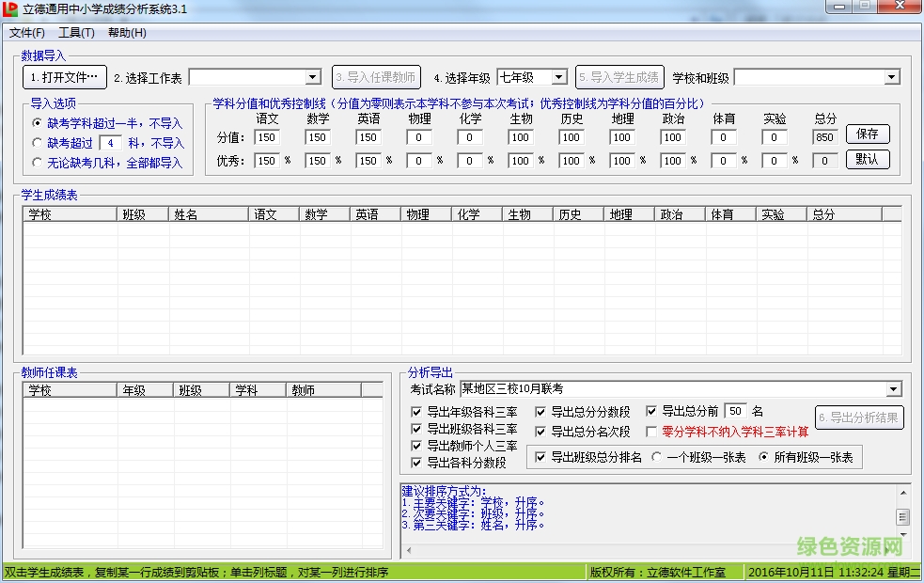Image resolution: width=924 pixels, height=583 pixels.
Task: Expand the 学校和班级 dropdown
Action: click(x=893, y=76)
